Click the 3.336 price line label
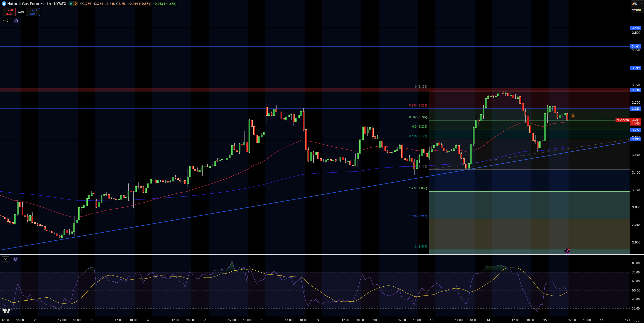This screenshot has width=644, height=323. coord(636,90)
